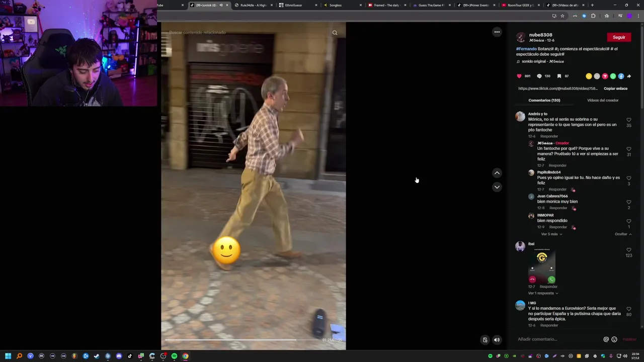The height and width of the screenshot is (362, 644).
Task: Open emoji picker in comment box
Action: pyautogui.click(x=614, y=339)
